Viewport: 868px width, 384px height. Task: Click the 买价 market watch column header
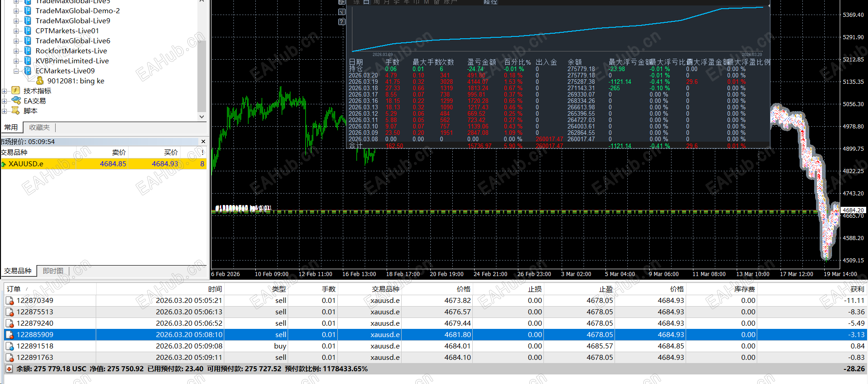click(154, 152)
